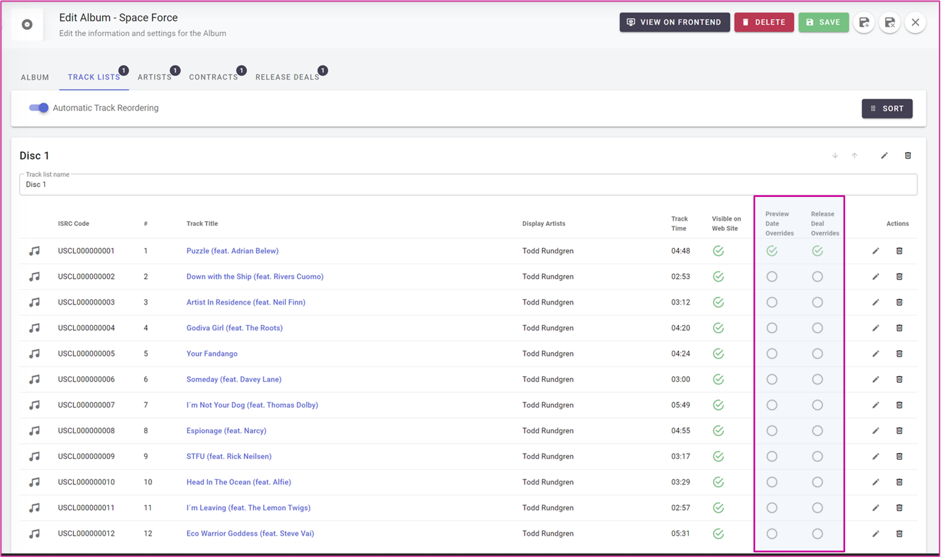Screen dimensions: 942x560
Task: Move Disc 1 up with arrow icon
Action: 855,155
